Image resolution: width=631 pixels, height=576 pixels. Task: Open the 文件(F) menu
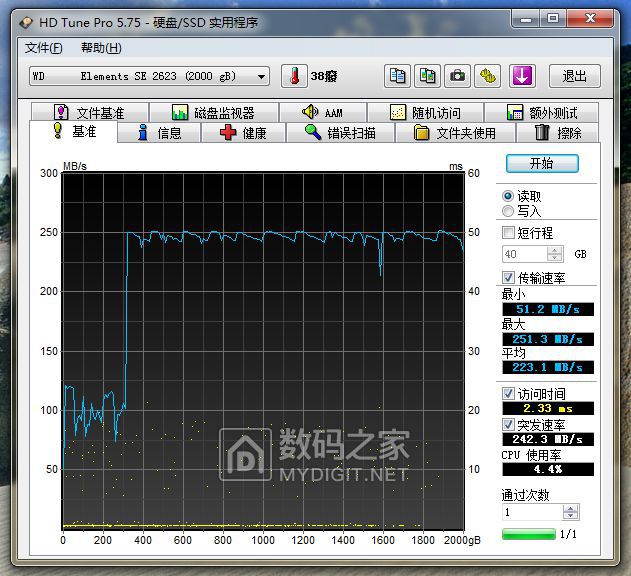coord(43,48)
